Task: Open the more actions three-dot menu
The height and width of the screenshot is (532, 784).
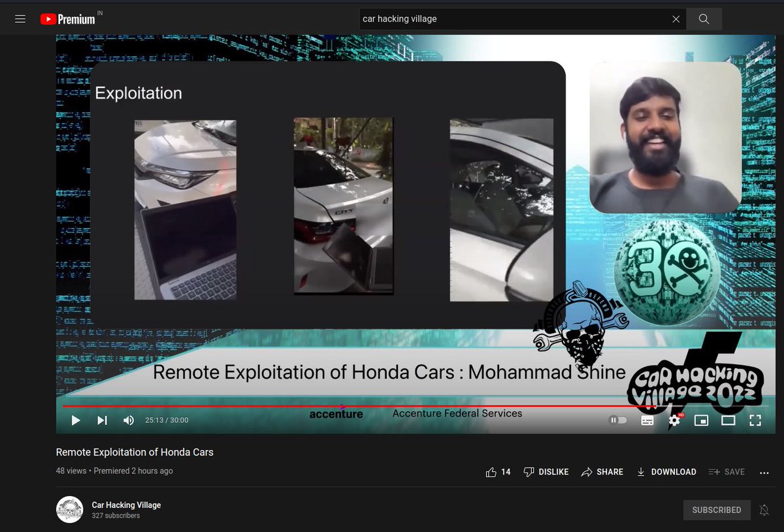Action: [764, 472]
